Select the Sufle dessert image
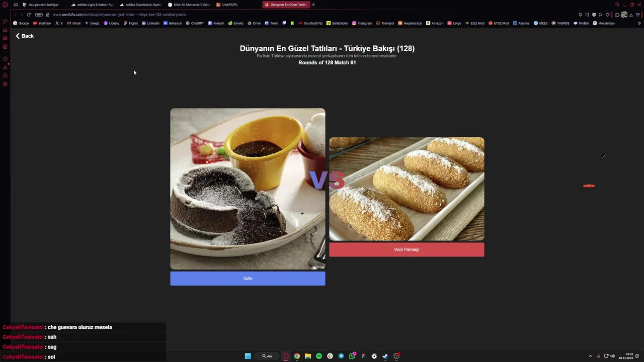 point(248,189)
